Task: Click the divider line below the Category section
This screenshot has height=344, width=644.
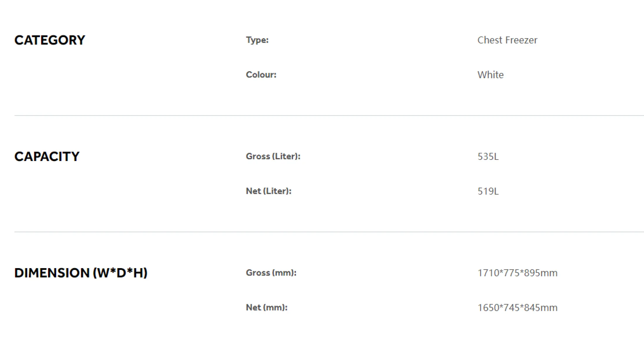Action: pyautogui.click(x=329, y=115)
